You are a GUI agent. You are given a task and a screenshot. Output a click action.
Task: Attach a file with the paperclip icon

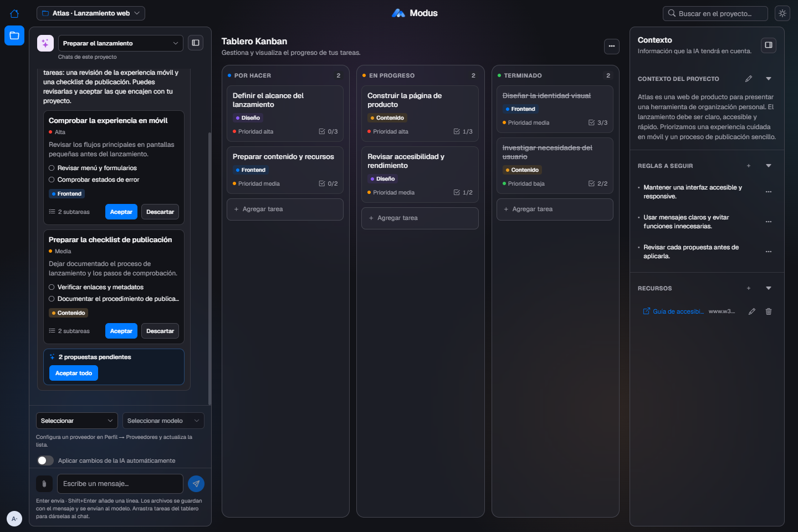point(44,484)
